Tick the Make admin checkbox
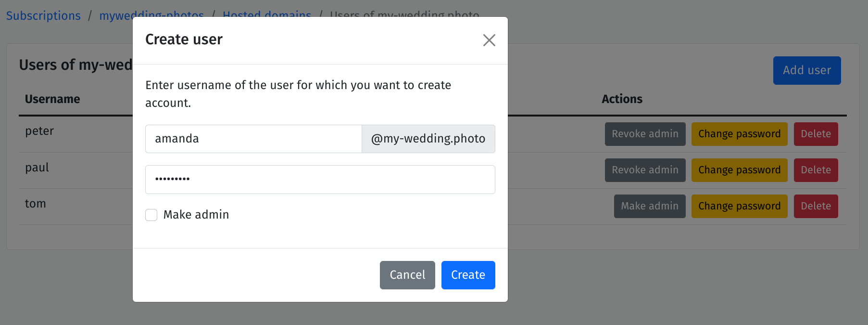The height and width of the screenshot is (325, 868). (x=151, y=215)
